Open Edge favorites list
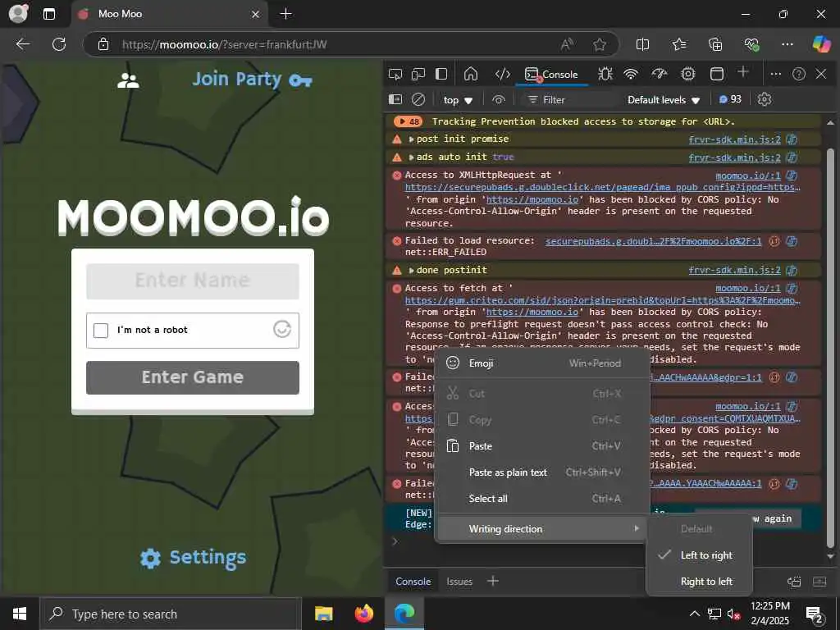840x630 pixels. pyautogui.click(x=679, y=44)
